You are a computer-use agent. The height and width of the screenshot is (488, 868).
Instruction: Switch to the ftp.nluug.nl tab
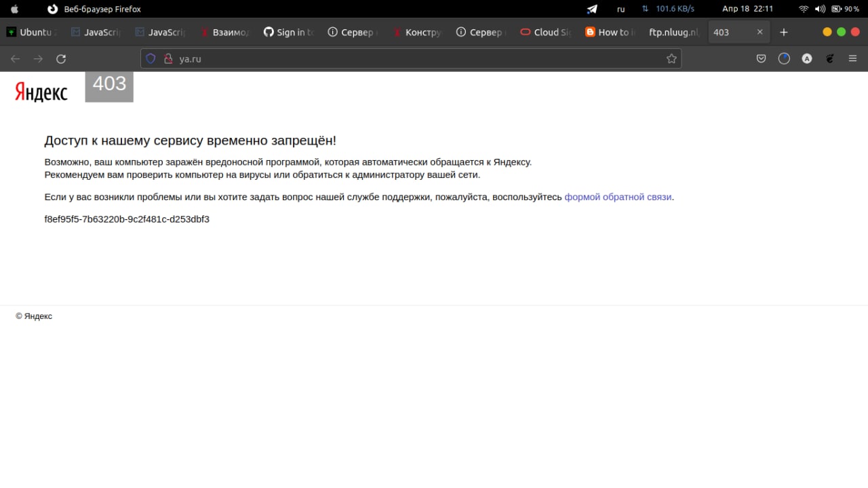[x=674, y=32]
